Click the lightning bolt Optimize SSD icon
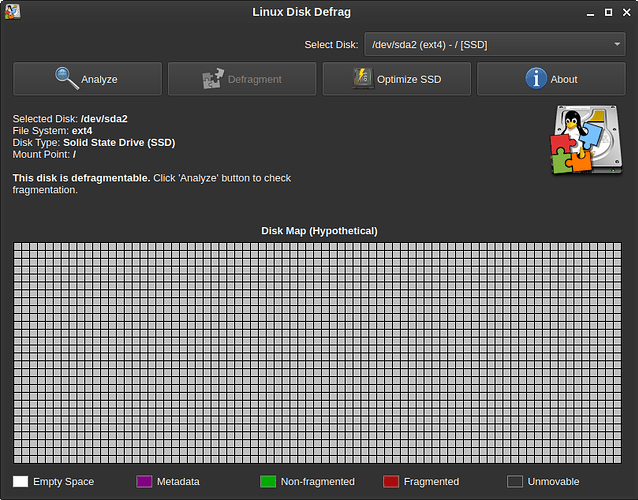Image resolution: width=638 pixels, height=500 pixels. coord(363,78)
